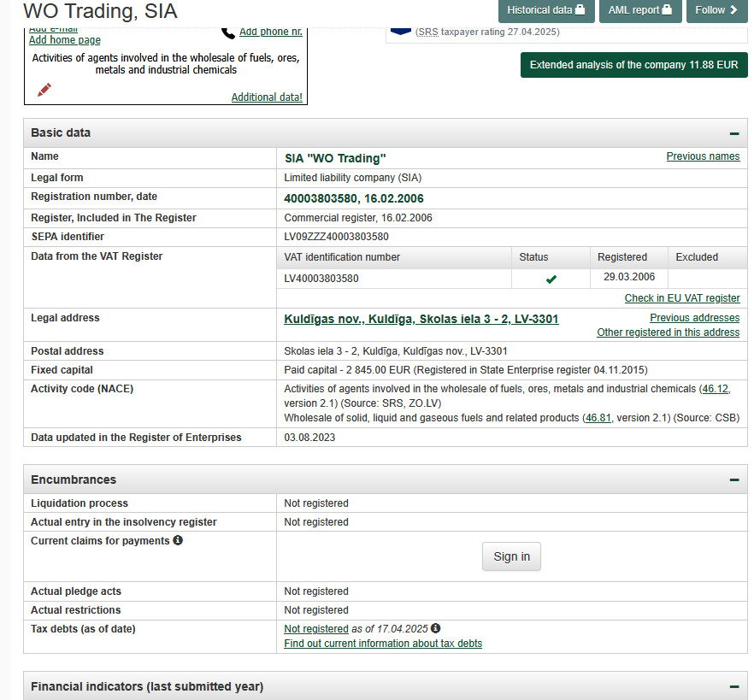The height and width of the screenshot is (700, 754).
Task: Click Limited liability company (SIA) value
Action: (x=353, y=178)
